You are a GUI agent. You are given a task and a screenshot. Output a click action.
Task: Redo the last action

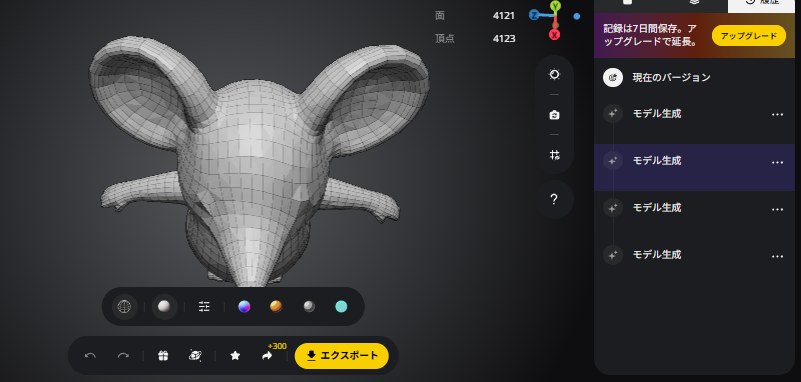(123, 355)
